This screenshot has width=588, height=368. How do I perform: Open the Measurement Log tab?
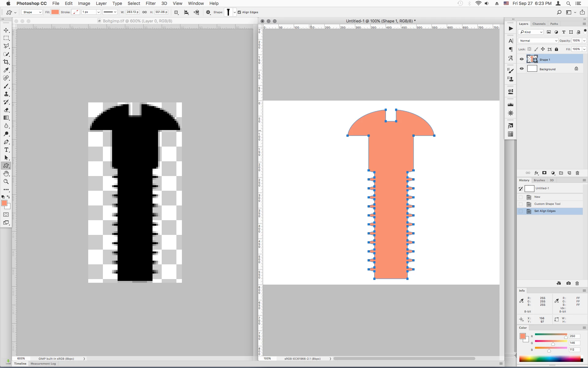click(43, 364)
